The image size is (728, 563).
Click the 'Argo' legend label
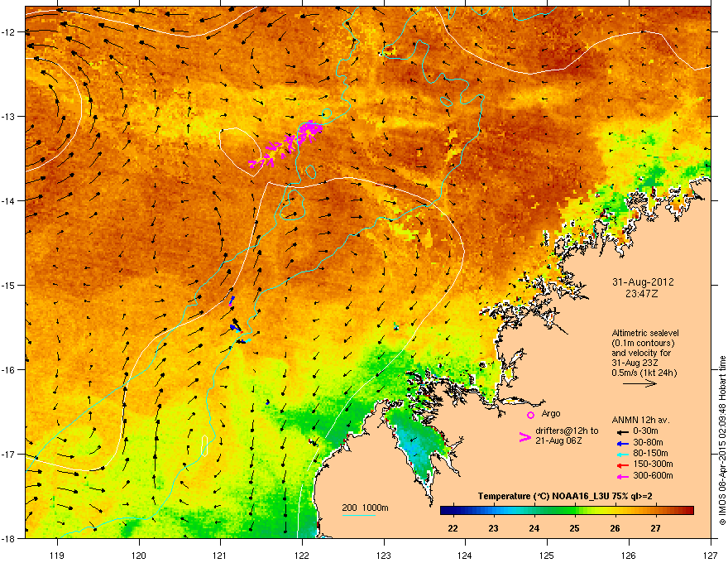pos(551,413)
